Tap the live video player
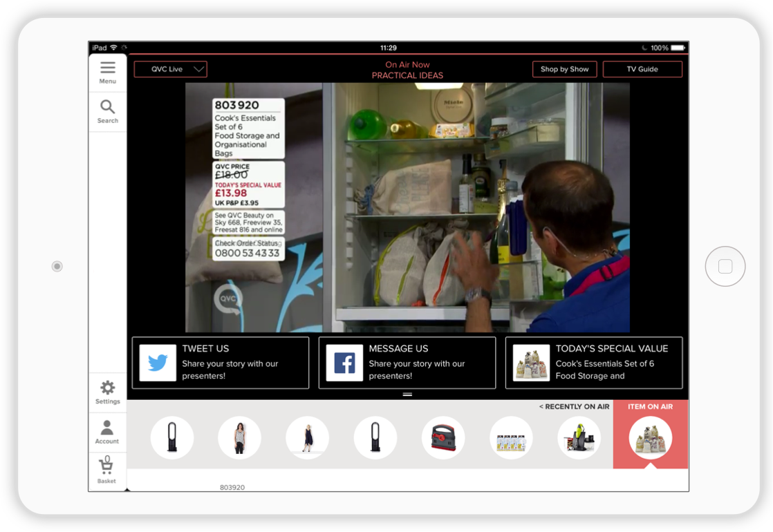 pos(407,207)
